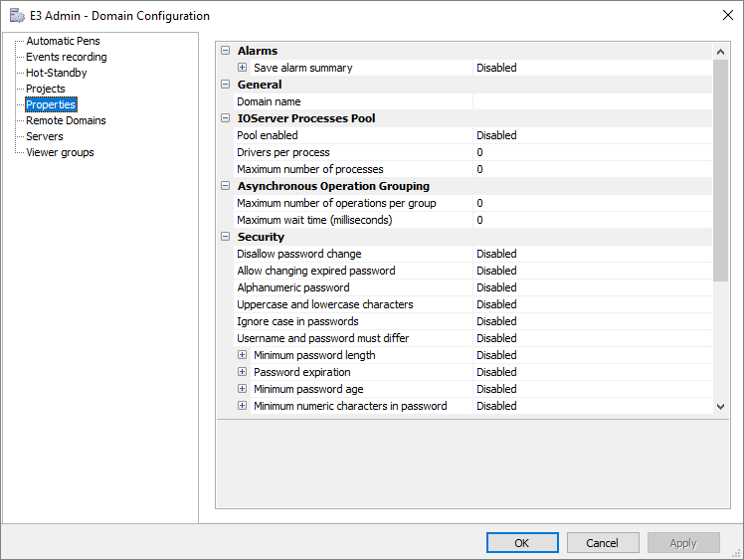Click the Save alarm summary Disabled value
The image size is (744, 560).
pos(593,68)
